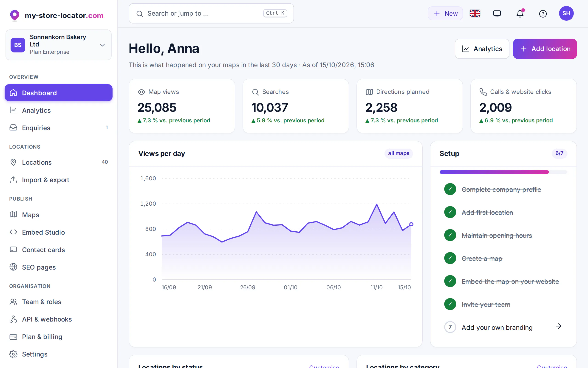Click the Locations pin icon in sidebar

click(13, 162)
